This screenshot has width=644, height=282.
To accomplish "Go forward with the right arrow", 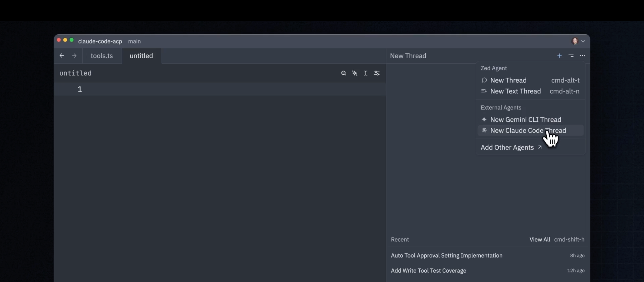I will point(74,56).
